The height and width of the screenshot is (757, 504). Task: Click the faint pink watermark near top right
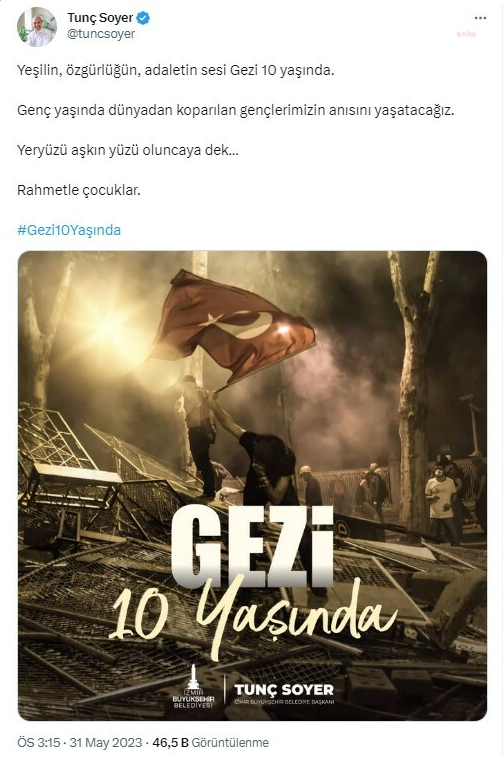point(466,34)
